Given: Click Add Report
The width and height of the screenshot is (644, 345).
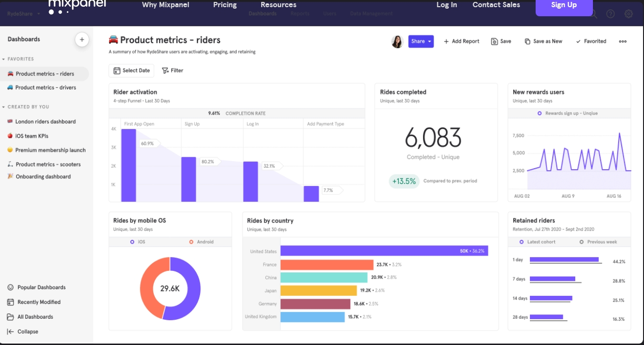Looking at the screenshot, I should 462,42.
